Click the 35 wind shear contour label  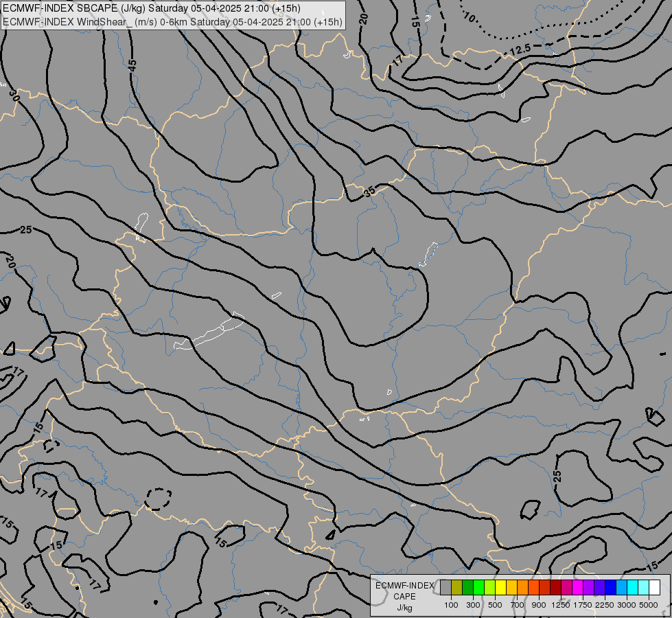pyautogui.click(x=369, y=192)
